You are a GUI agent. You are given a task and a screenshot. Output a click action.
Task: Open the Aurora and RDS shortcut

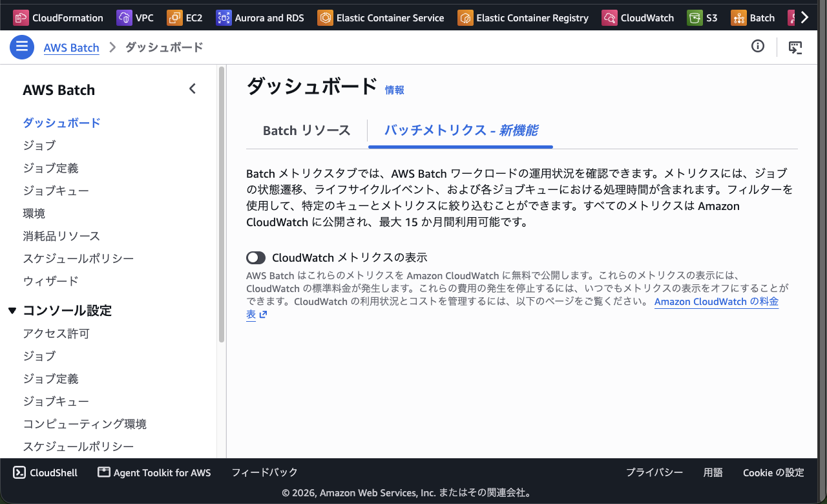[x=260, y=17]
